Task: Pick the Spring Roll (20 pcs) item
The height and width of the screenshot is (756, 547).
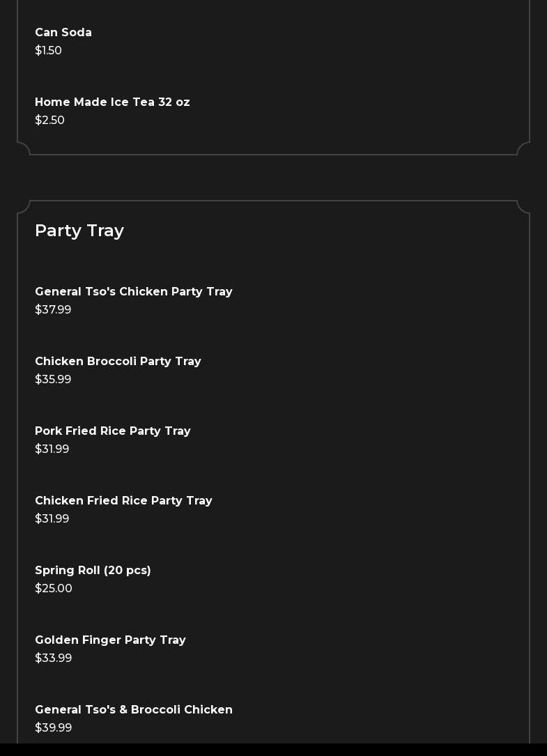Action: pyautogui.click(x=93, y=571)
